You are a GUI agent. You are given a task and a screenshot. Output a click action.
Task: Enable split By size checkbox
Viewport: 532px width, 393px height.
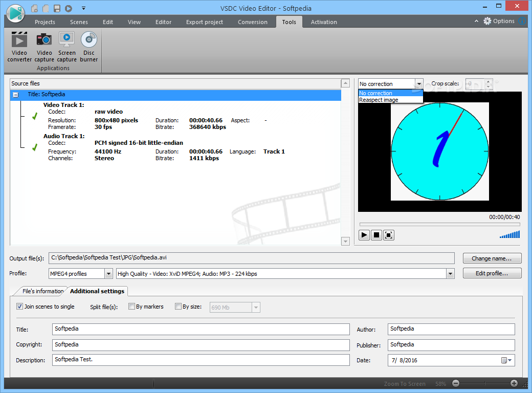click(x=178, y=307)
